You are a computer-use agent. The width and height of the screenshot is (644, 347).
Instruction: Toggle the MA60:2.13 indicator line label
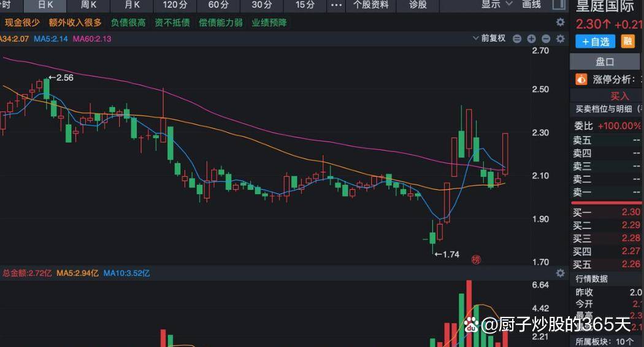pyautogui.click(x=91, y=39)
